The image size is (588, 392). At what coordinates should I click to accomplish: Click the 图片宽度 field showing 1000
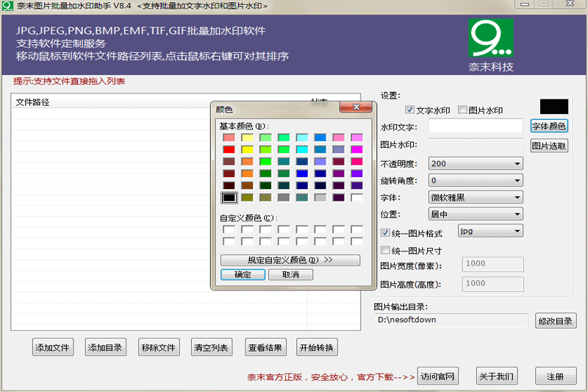click(x=492, y=264)
